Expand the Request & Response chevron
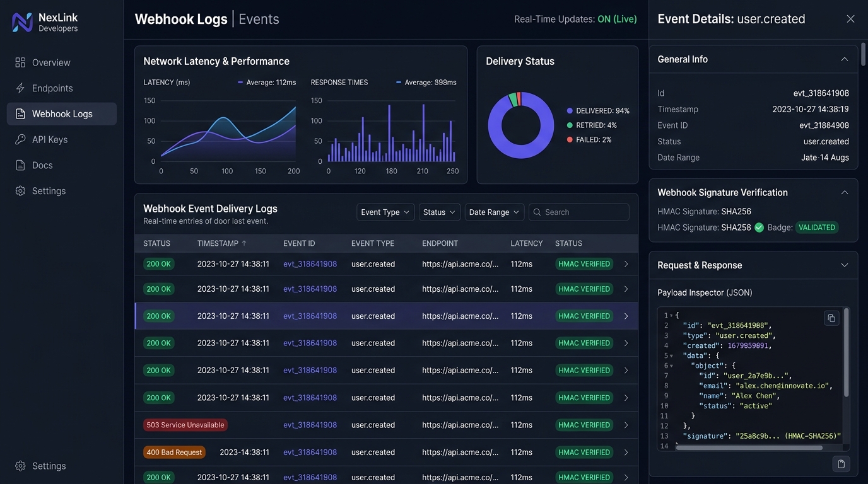This screenshot has height=484, width=868. (844, 265)
